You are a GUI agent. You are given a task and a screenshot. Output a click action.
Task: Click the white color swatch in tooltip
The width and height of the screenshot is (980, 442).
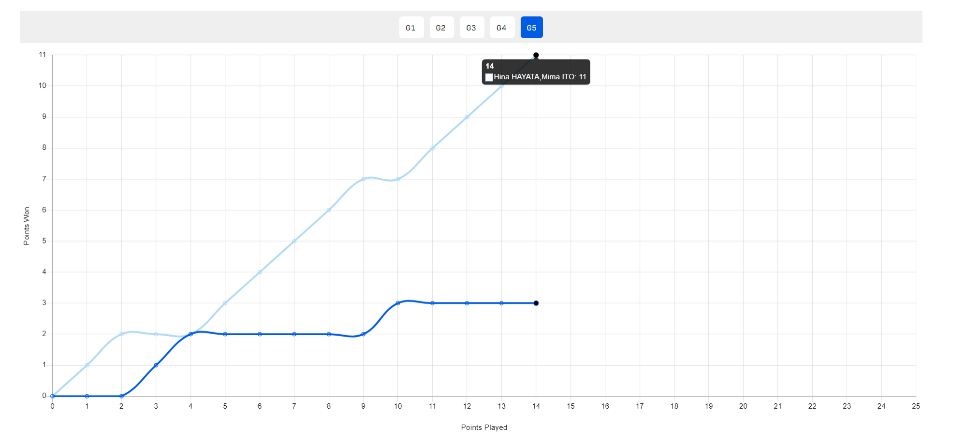point(489,77)
